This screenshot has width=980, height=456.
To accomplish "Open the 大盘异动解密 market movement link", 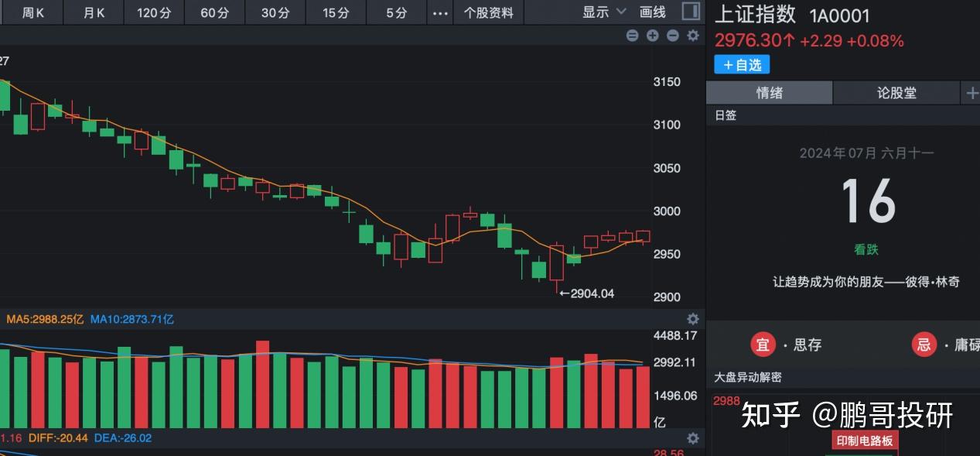I will pyautogui.click(x=748, y=377).
